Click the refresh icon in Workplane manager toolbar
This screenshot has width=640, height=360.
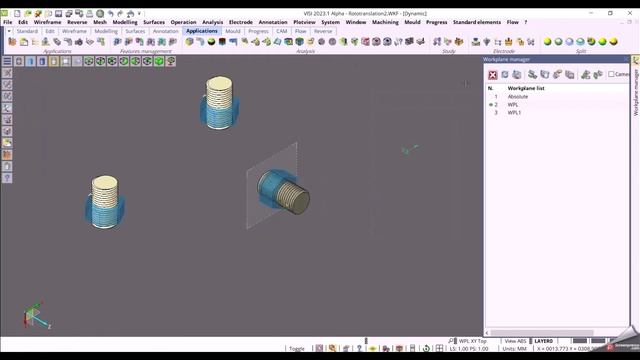(505, 75)
